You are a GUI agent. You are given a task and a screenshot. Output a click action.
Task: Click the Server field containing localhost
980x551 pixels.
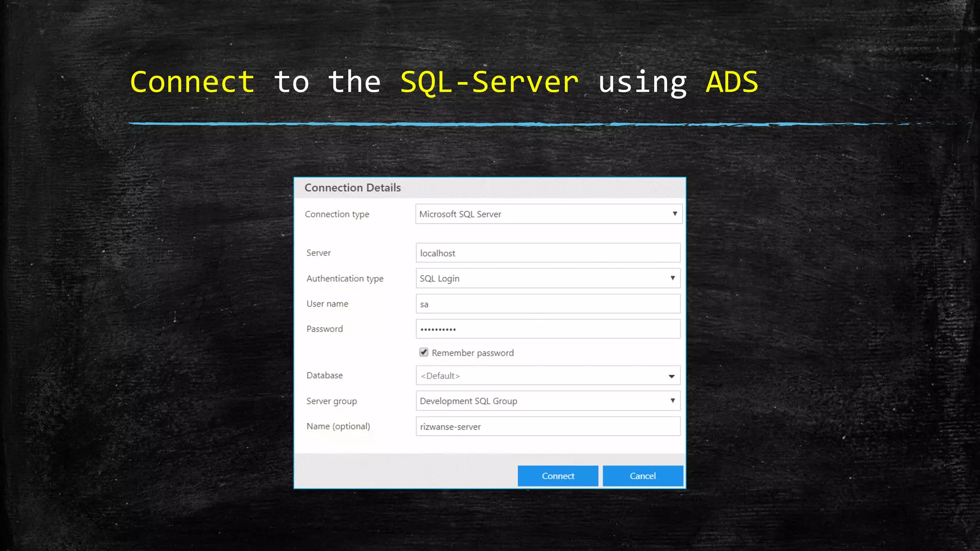tap(548, 253)
